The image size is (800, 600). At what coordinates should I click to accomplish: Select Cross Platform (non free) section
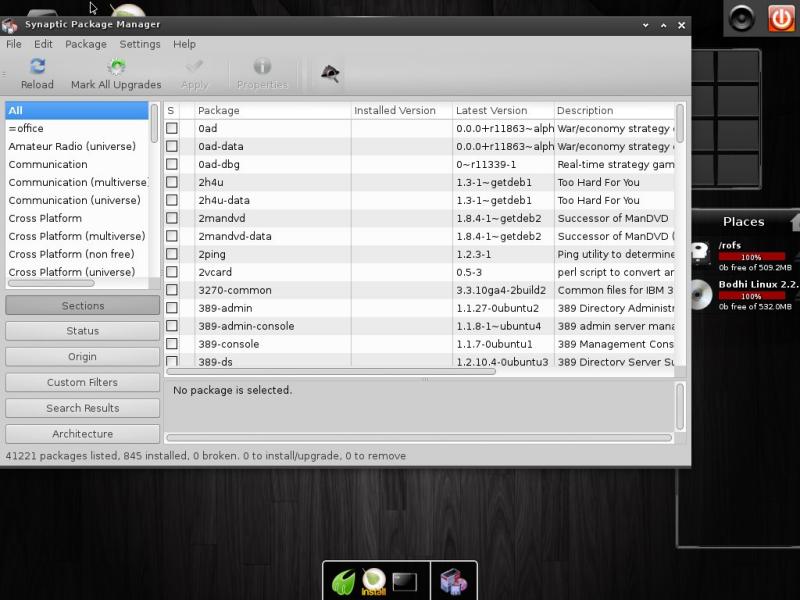point(77,254)
